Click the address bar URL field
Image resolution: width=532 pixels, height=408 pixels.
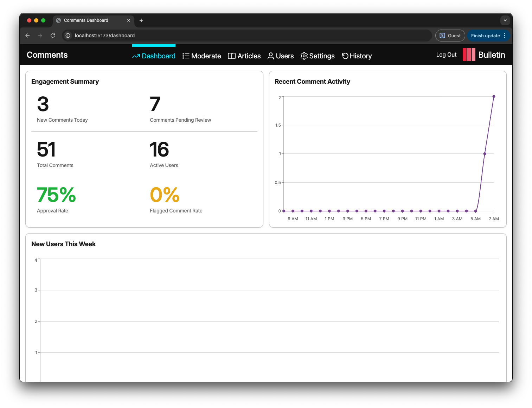tap(246, 36)
